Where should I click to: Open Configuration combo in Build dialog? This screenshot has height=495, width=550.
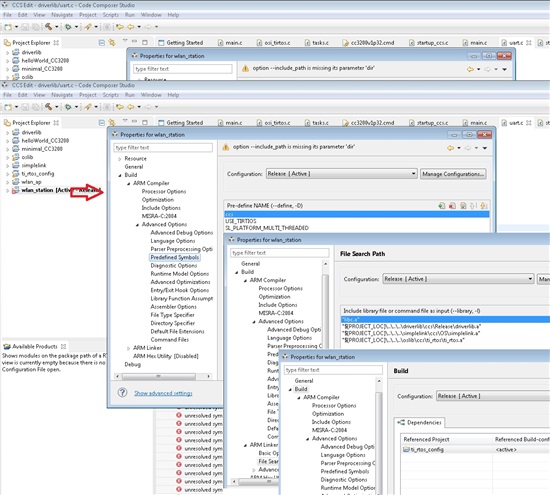(493, 396)
